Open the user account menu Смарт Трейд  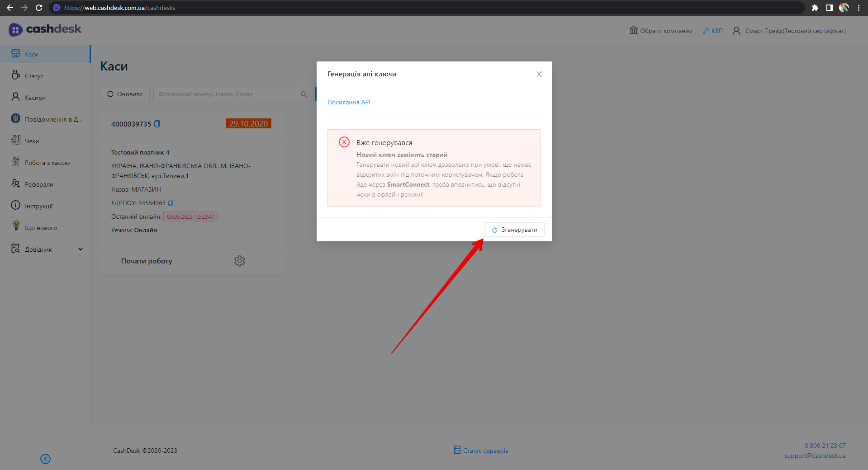pos(789,31)
